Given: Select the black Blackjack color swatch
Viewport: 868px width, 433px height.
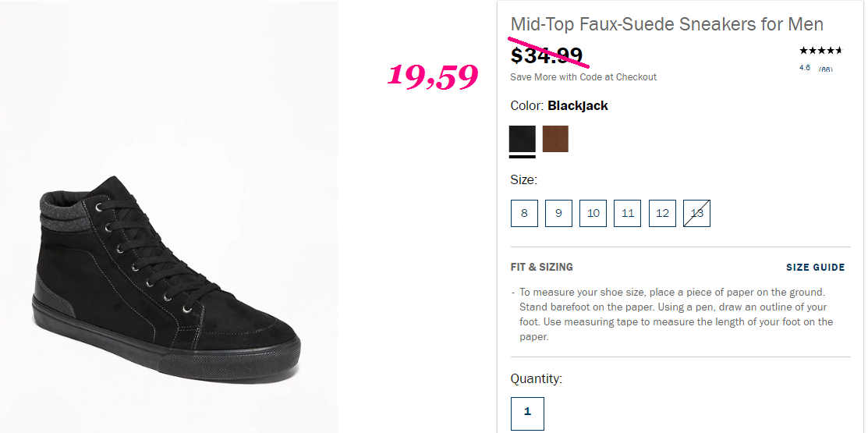Looking at the screenshot, I should click(x=522, y=139).
